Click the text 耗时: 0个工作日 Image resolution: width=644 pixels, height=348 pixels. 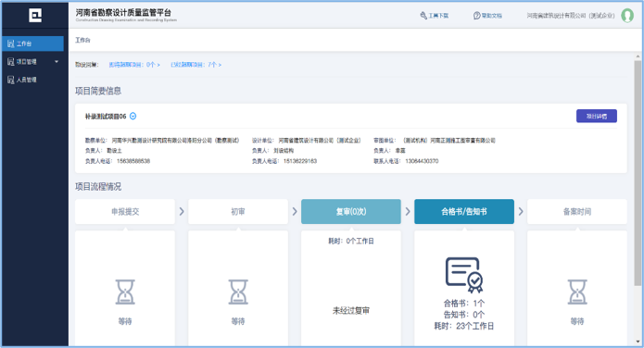pos(351,242)
